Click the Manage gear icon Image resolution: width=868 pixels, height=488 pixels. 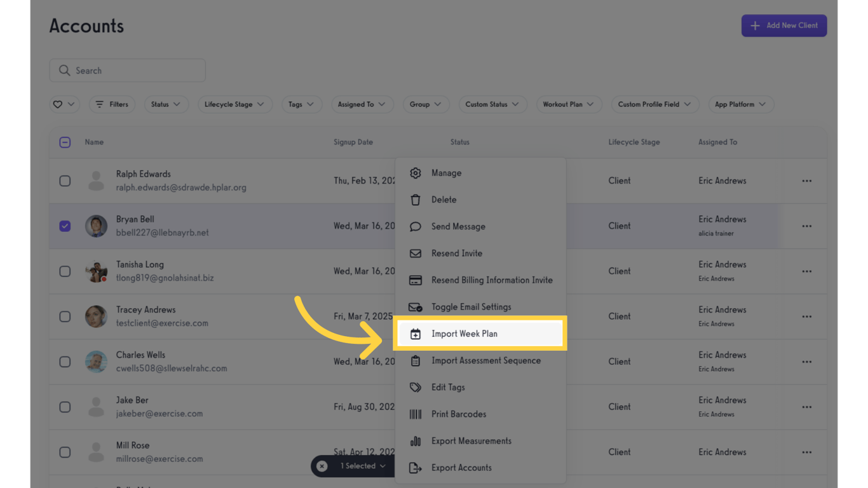click(416, 173)
